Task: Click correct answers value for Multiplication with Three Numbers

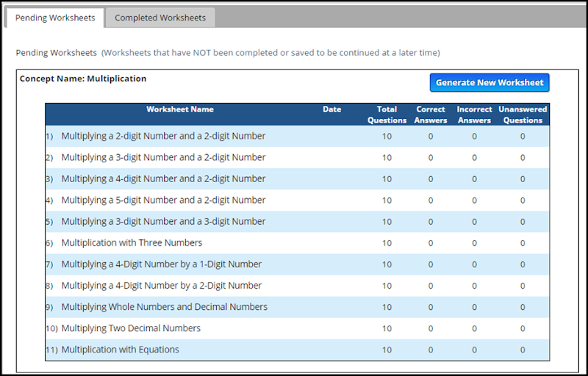Action: [x=431, y=243]
